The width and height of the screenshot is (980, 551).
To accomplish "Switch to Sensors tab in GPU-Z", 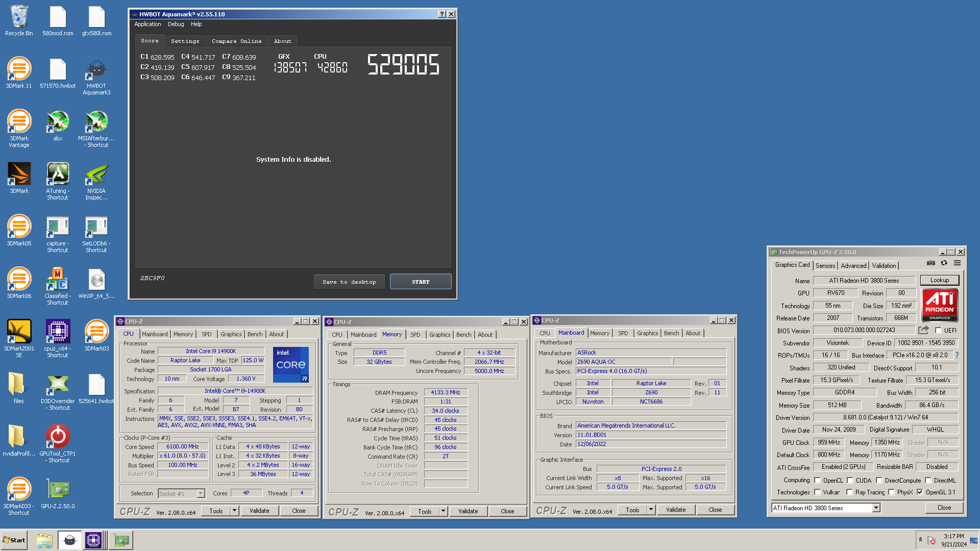I will click(825, 265).
